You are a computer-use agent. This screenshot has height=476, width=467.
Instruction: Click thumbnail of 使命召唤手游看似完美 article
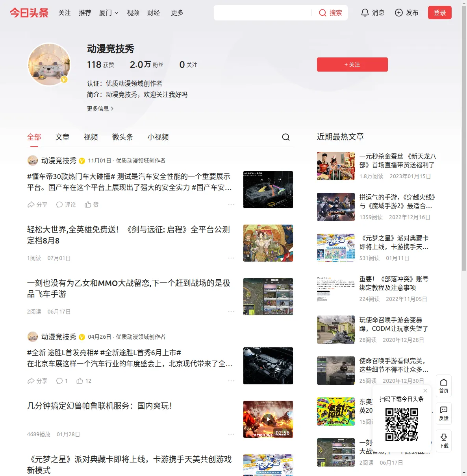(x=336, y=371)
